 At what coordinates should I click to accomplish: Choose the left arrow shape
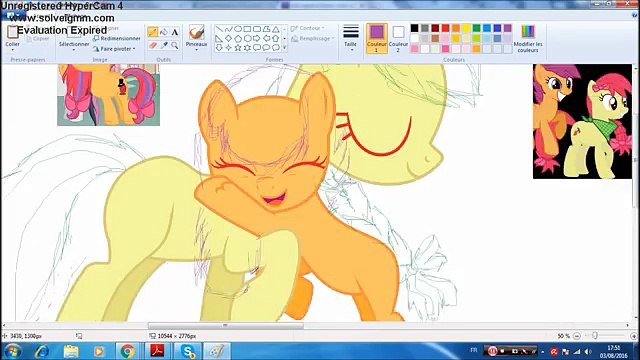266,38
